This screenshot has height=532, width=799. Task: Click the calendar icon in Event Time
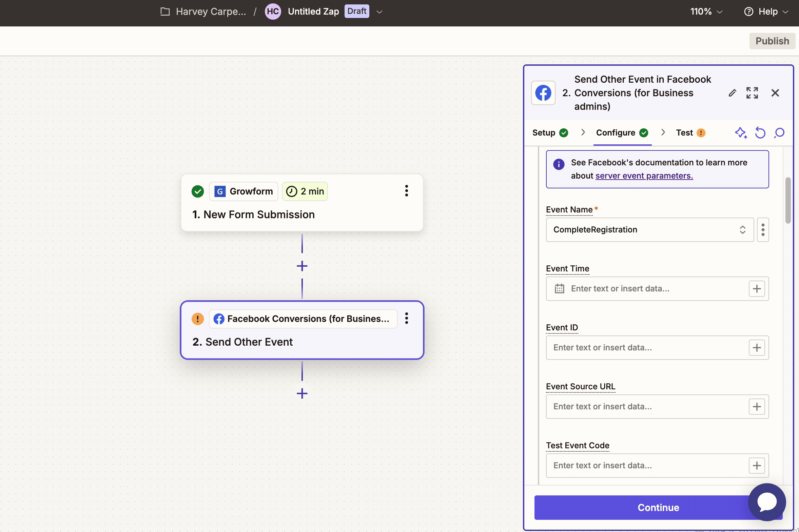[559, 289]
